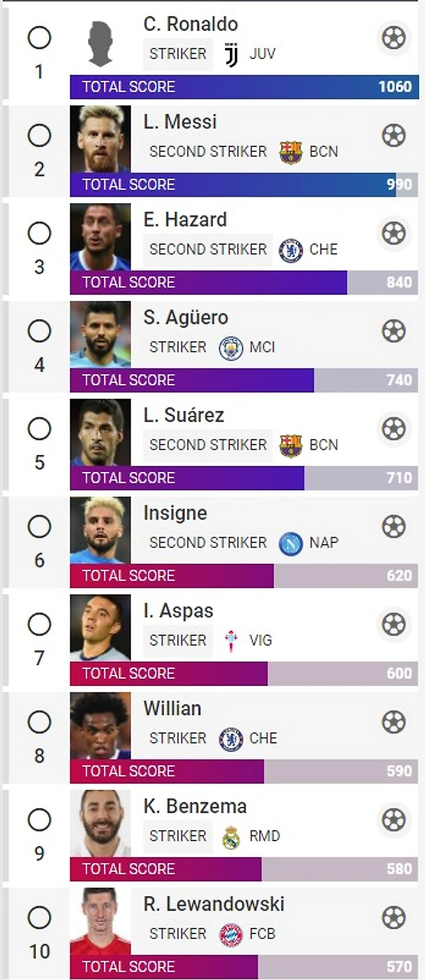Click the Manchester City club badge
This screenshot has height=980, width=425.
[231, 348]
